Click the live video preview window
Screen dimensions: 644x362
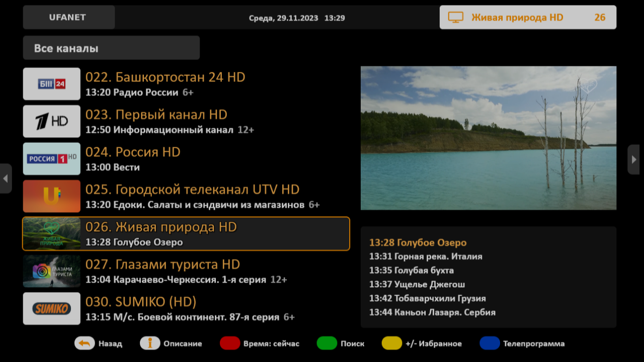click(x=489, y=138)
